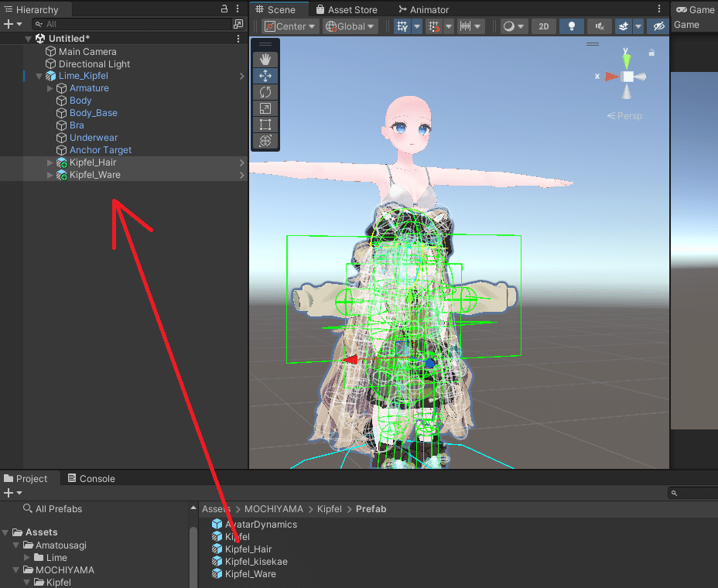
Task: Open the Global/Local orientation dropdown
Action: pyautogui.click(x=349, y=26)
